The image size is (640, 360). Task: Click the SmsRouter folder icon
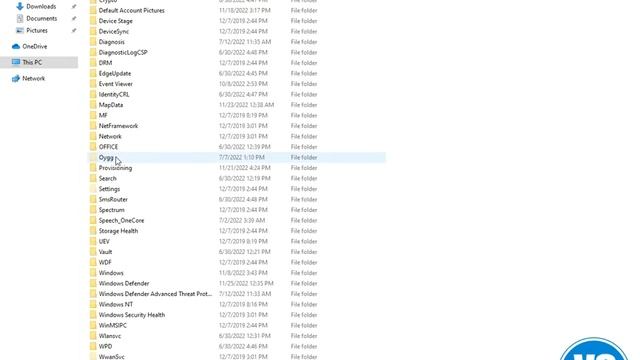[93, 199]
